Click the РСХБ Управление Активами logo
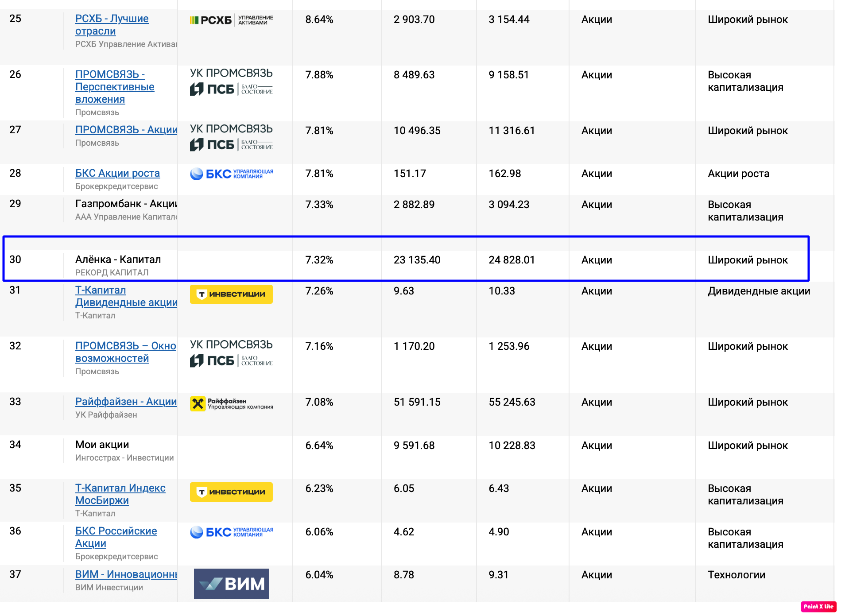This screenshot has width=841, height=616. 231,20
